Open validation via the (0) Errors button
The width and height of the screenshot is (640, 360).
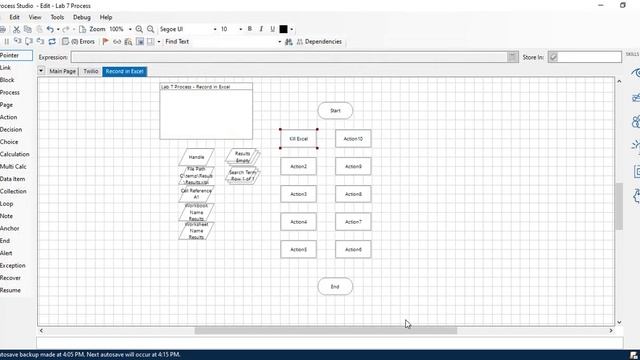coord(78,42)
